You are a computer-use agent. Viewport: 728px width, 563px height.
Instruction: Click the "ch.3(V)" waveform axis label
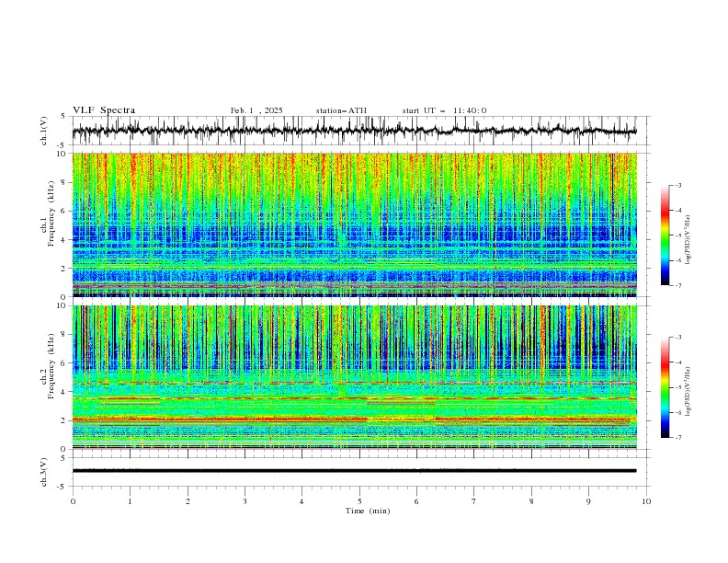pos(43,472)
